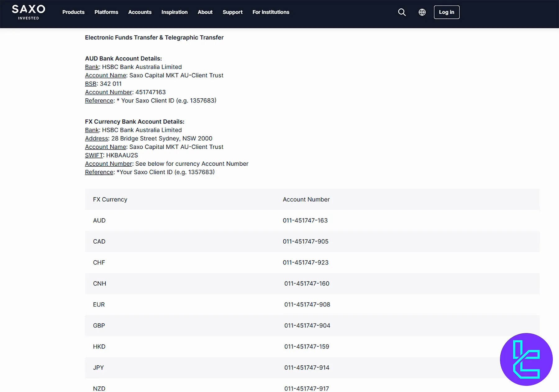
Task: Click account number 011-451747-905
Action: point(306,241)
